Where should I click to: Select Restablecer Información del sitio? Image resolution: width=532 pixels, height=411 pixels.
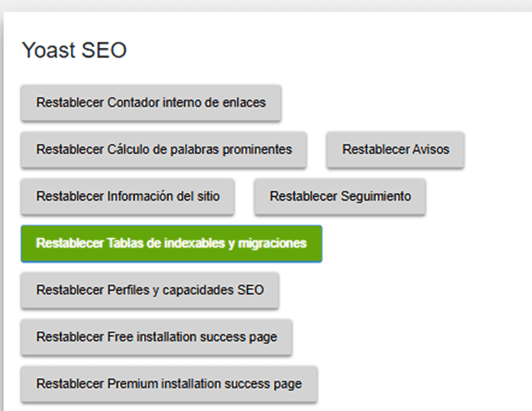point(128,196)
